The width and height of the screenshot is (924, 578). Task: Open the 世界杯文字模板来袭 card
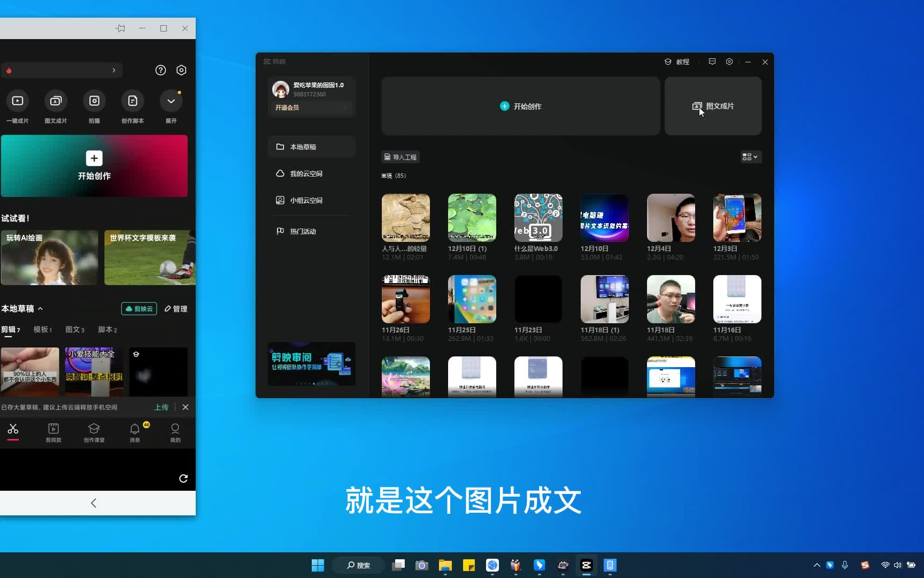tap(150, 257)
